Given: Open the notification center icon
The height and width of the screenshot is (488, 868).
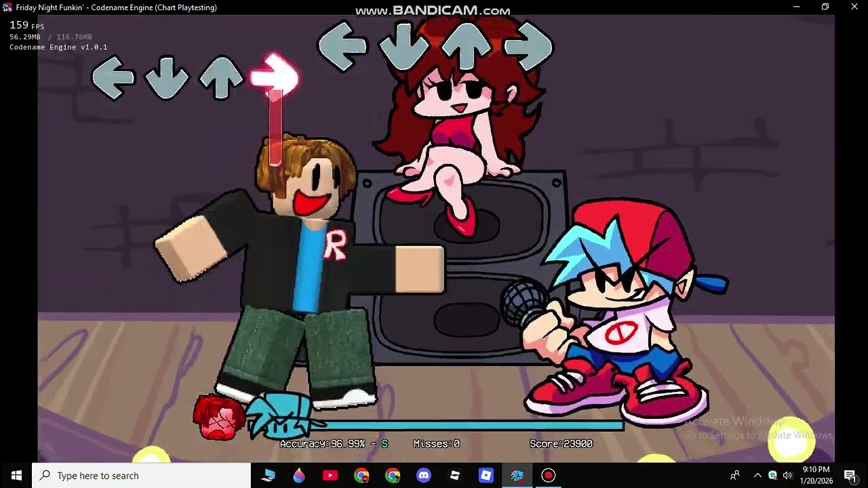Looking at the screenshot, I should [x=850, y=476].
